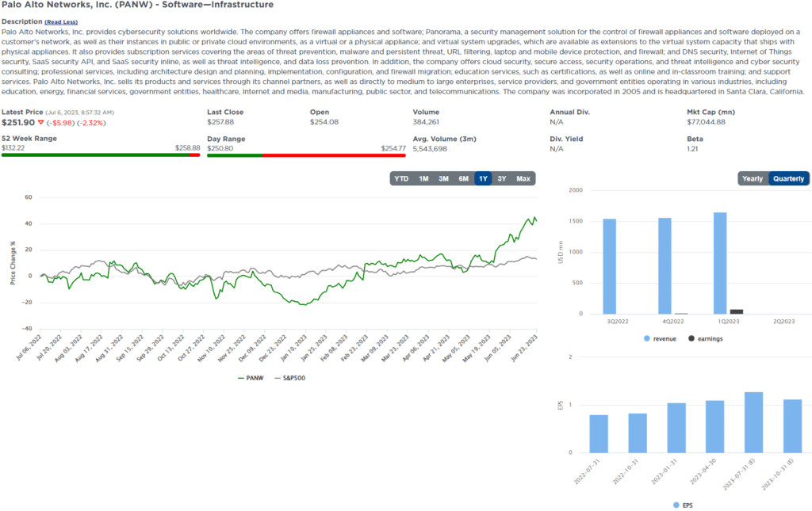This screenshot has height=511, width=812.
Task: Click the 2023-10-31 (E) EPS bar
Action: 792,426
